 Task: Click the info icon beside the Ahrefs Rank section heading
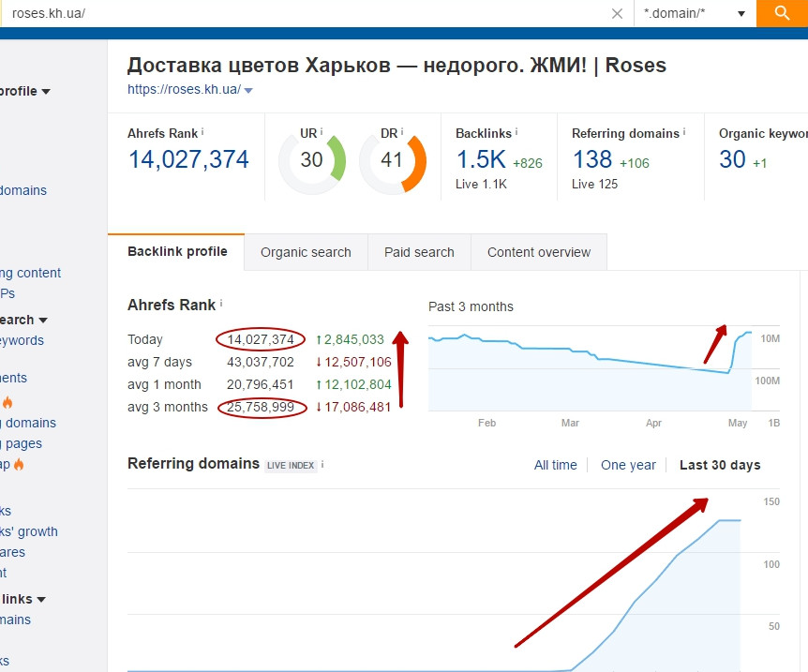(221, 304)
